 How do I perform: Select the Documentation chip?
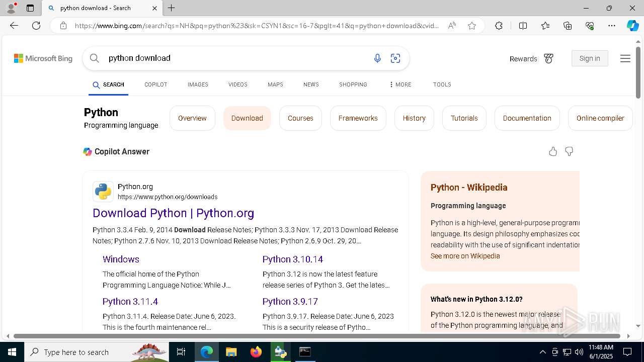[527, 118]
